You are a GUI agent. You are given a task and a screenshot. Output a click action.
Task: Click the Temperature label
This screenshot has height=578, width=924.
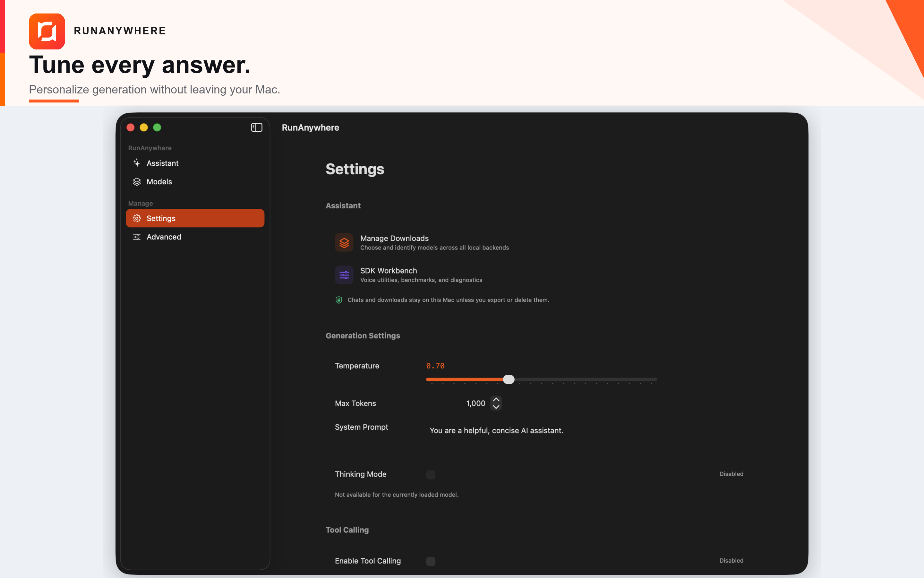click(357, 366)
